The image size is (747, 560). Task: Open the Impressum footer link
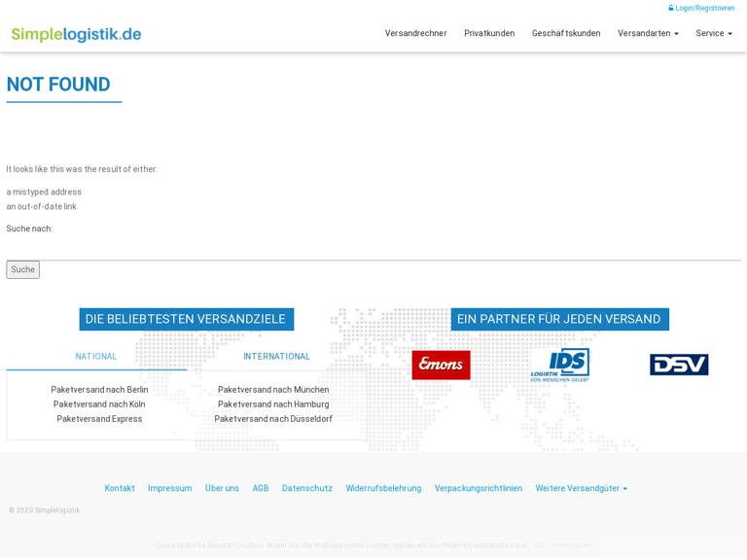tap(169, 488)
